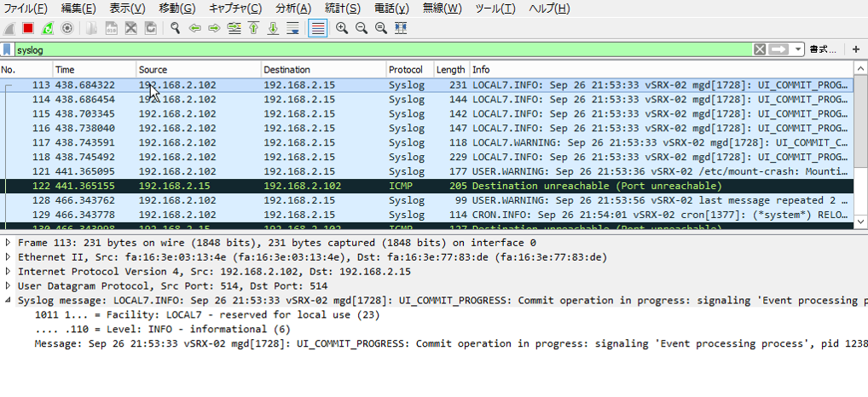This screenshot has width=868, height=397.
Task: Stop capture with the red square button
Action: [29, 28]
